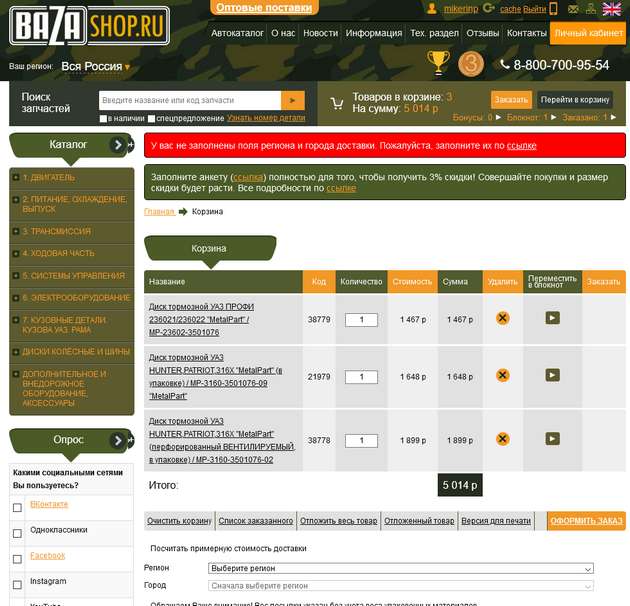Screen dimensions: 630x606
Task: Click 'Очистить корзину' link
Action: pyautogui.click(x=179, y=521)
